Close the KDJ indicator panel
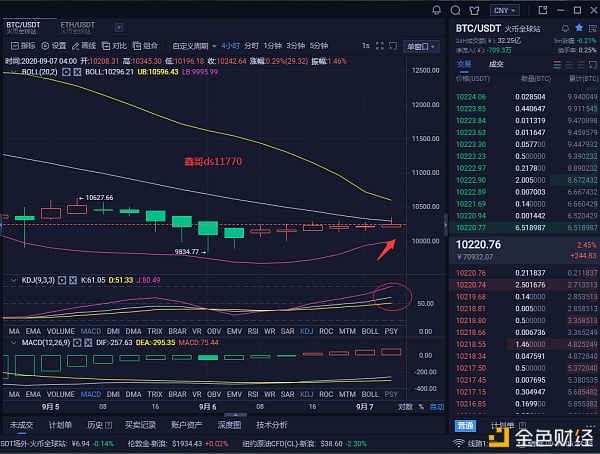 [x=73, y=280]
